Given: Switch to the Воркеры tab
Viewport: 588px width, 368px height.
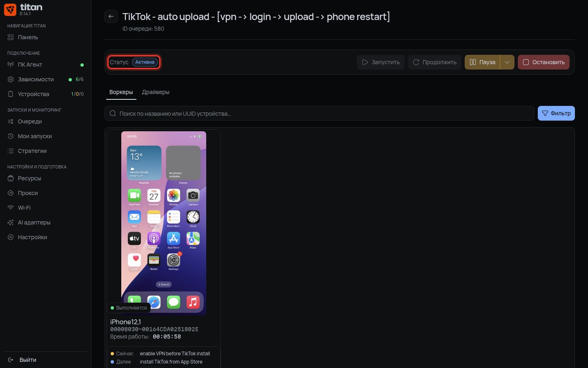Looking at the screenshot, I should [x=121, y=92].
